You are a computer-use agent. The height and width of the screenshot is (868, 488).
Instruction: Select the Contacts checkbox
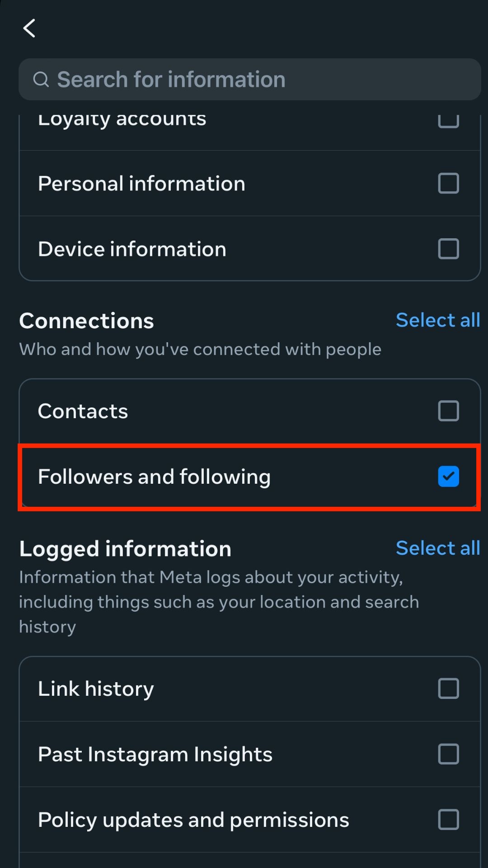(448, 411)
